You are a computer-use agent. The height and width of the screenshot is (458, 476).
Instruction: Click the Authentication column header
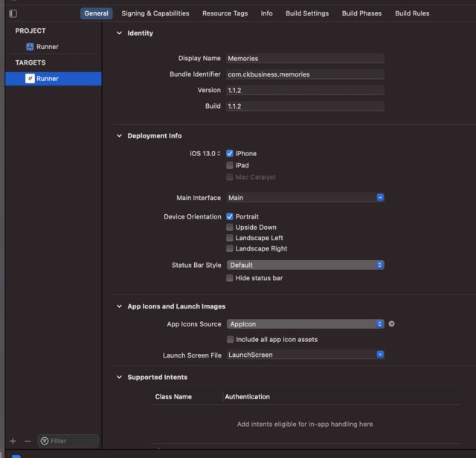[x=247, y=397]
